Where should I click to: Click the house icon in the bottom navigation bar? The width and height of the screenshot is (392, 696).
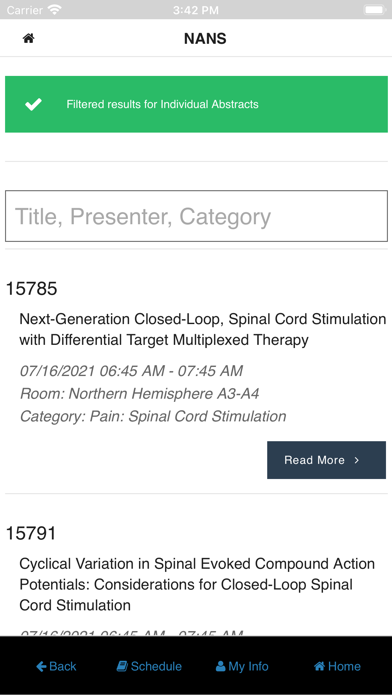pyautogui.click(x=319, y=666)
